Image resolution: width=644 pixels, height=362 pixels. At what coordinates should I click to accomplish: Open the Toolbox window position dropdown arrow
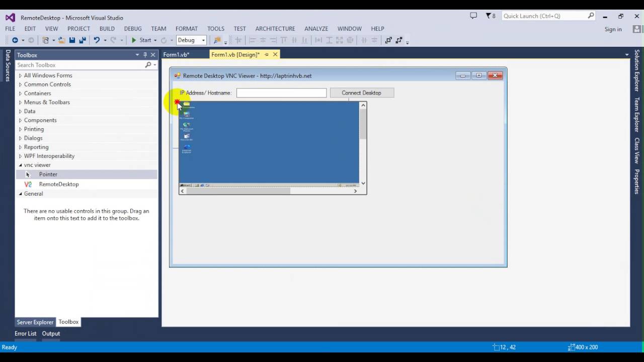[x=137, y=55]
